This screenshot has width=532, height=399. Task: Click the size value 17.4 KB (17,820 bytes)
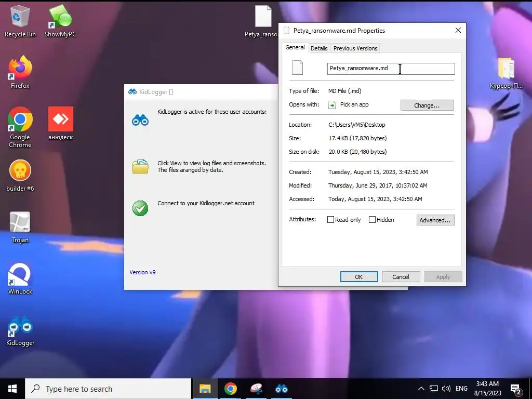point(357,138)
